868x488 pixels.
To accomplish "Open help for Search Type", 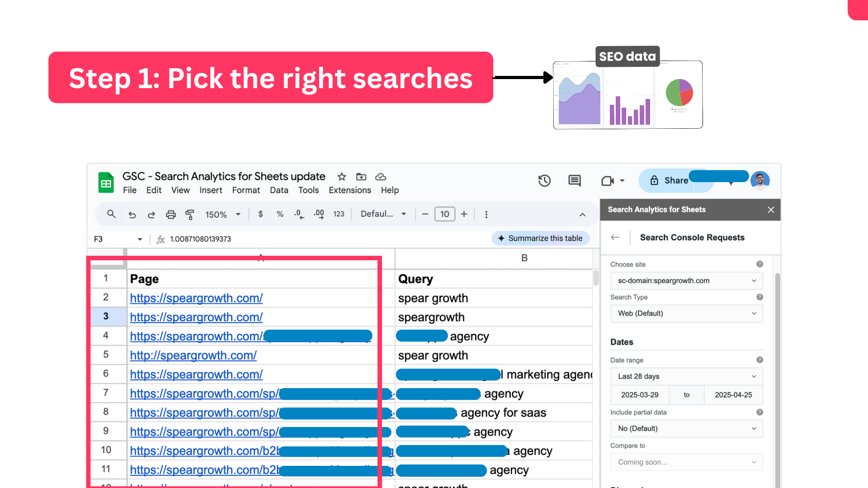I will click(759, 297).
